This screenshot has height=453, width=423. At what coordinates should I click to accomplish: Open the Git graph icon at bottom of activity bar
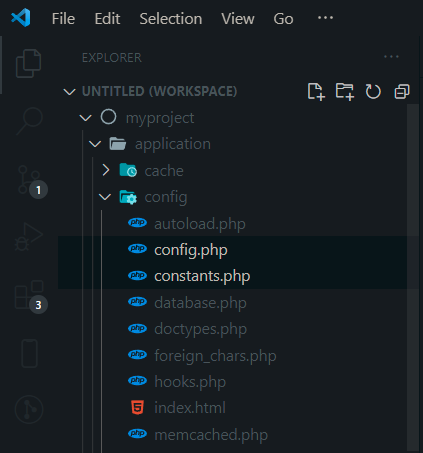coord(29,410)
